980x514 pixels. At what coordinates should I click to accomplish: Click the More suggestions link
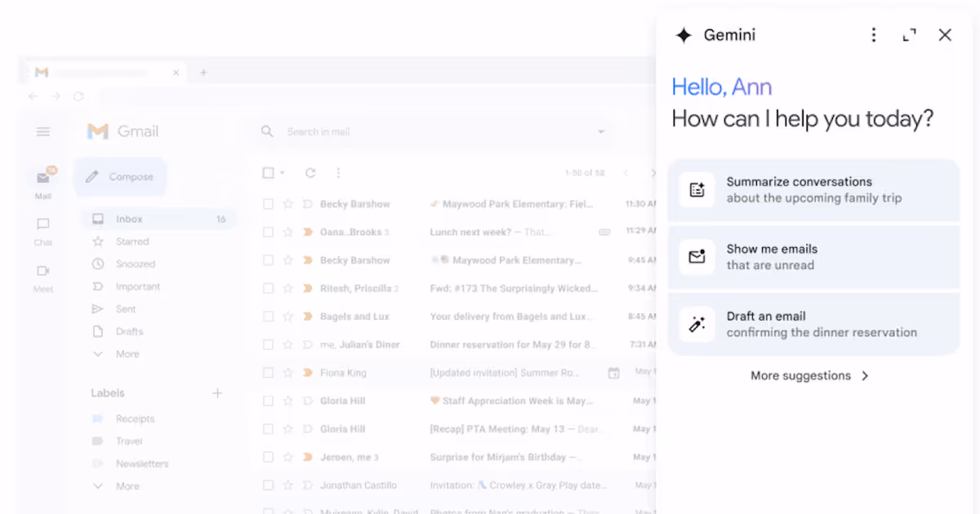pyautogui.click(x=809, y=375)
